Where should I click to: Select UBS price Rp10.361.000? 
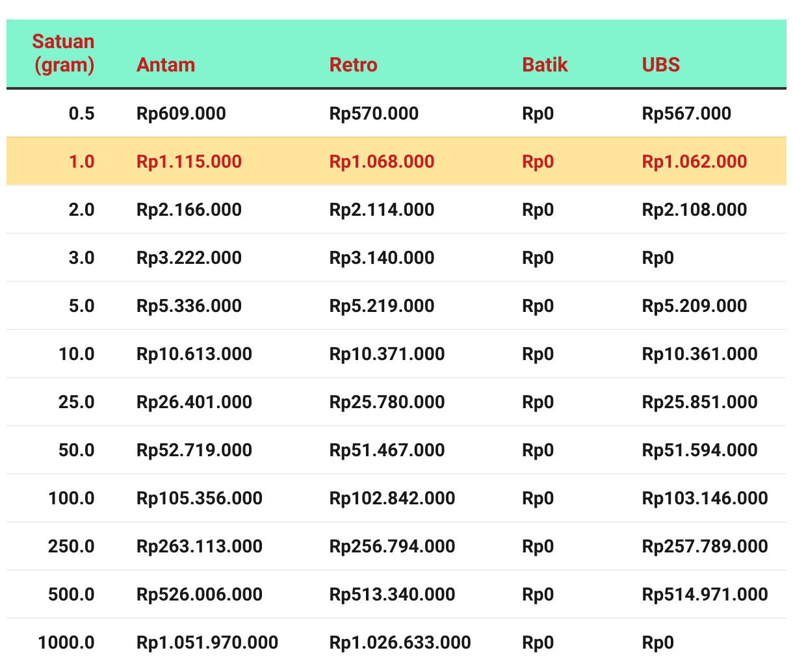coord(699,354)
